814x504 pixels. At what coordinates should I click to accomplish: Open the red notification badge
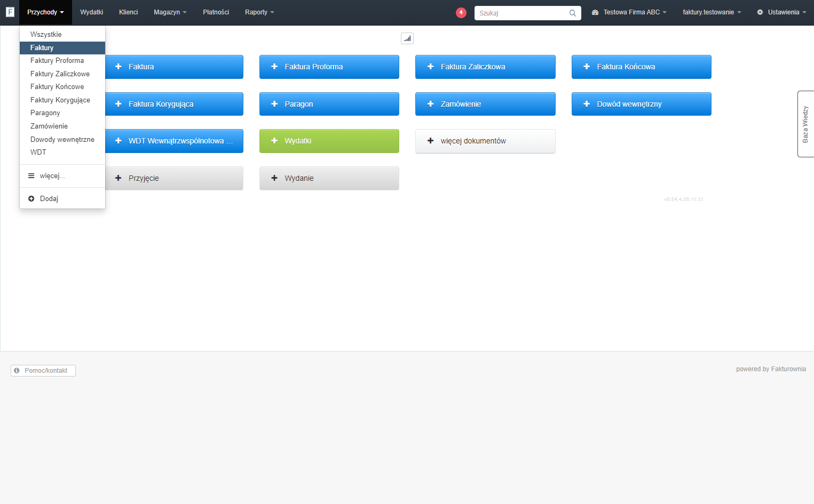461,12
